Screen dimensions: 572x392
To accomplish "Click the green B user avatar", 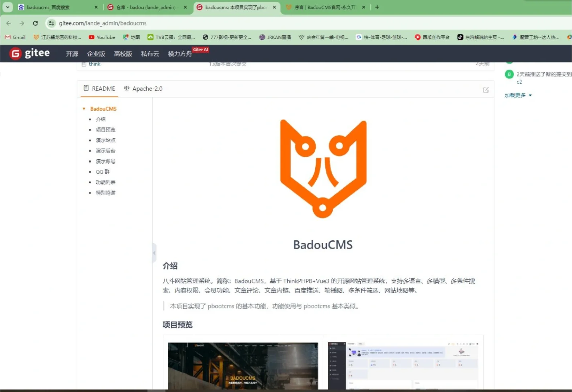I will click(x=509, y=74).
